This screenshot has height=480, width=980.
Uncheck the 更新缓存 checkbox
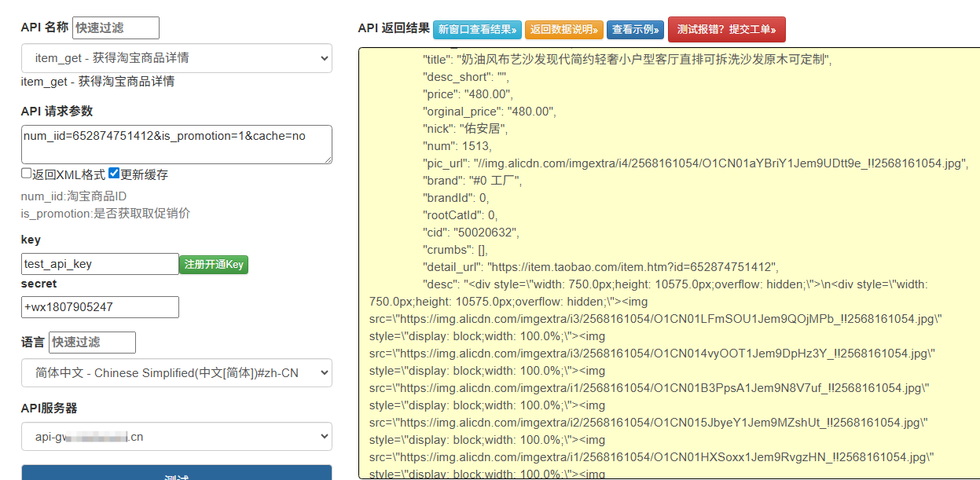point(114,174)
